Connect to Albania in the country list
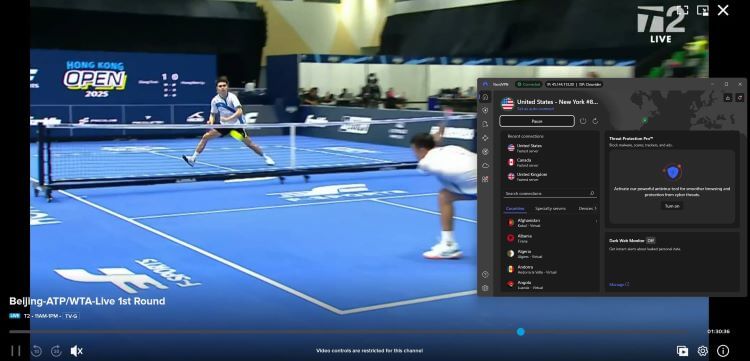Image resolution: width=750 pixels, height=361 pixels. 550,238
